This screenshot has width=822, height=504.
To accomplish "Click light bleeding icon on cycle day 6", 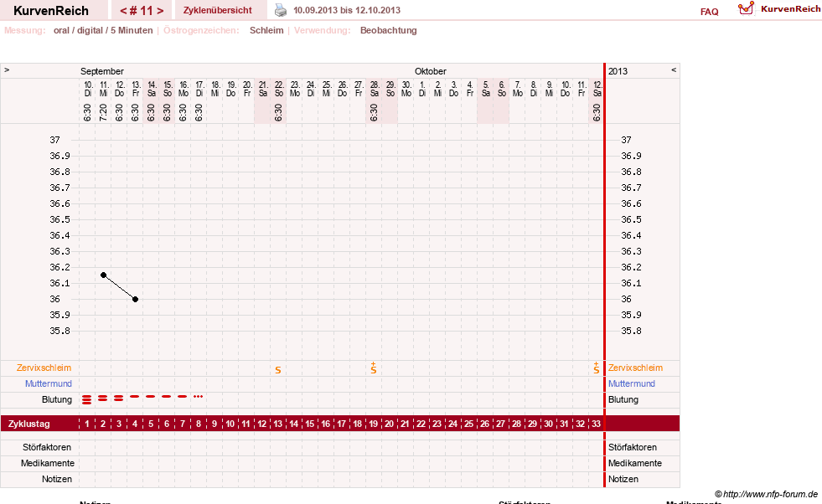I will (x=166, y=397).
